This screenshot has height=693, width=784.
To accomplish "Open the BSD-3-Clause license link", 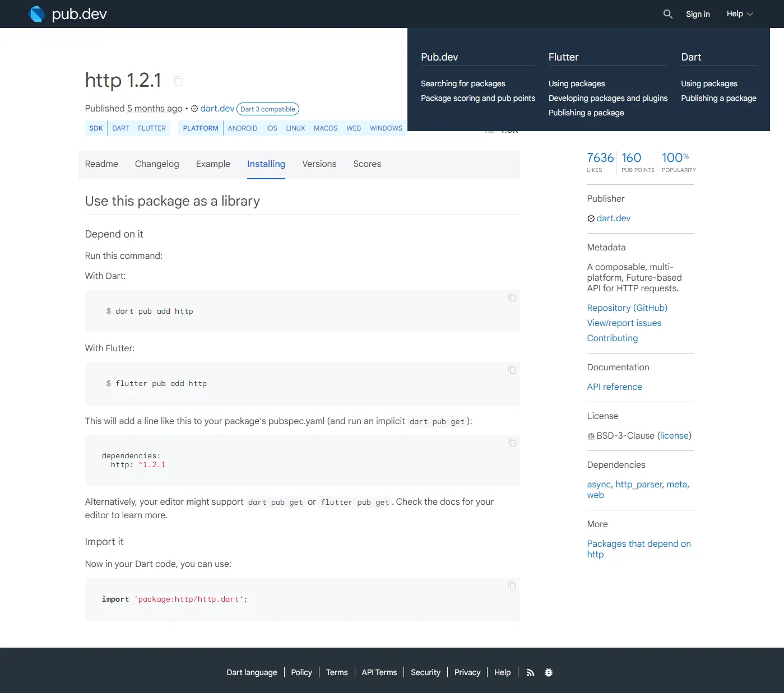I will 674,436.
